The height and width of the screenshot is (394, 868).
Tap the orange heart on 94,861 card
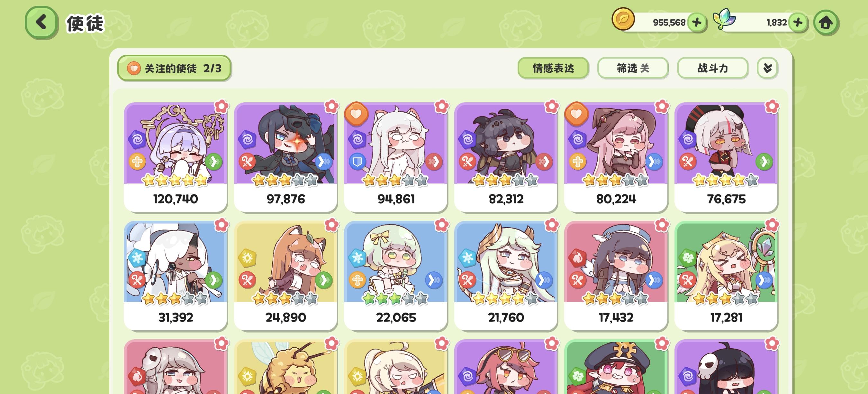click(356, 114)
